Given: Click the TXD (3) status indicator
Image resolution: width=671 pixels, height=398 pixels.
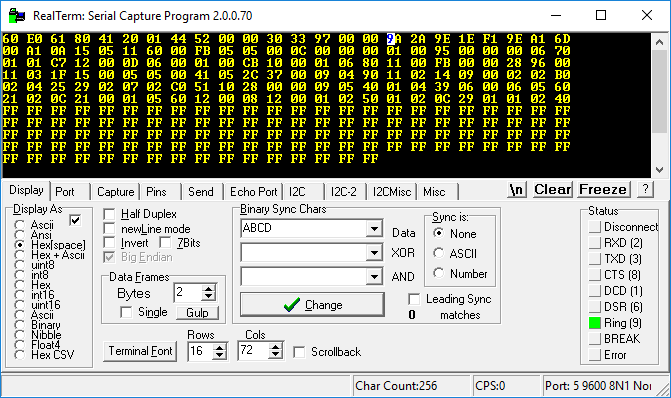Looking at the screenshot, I should tap(595, 259).
